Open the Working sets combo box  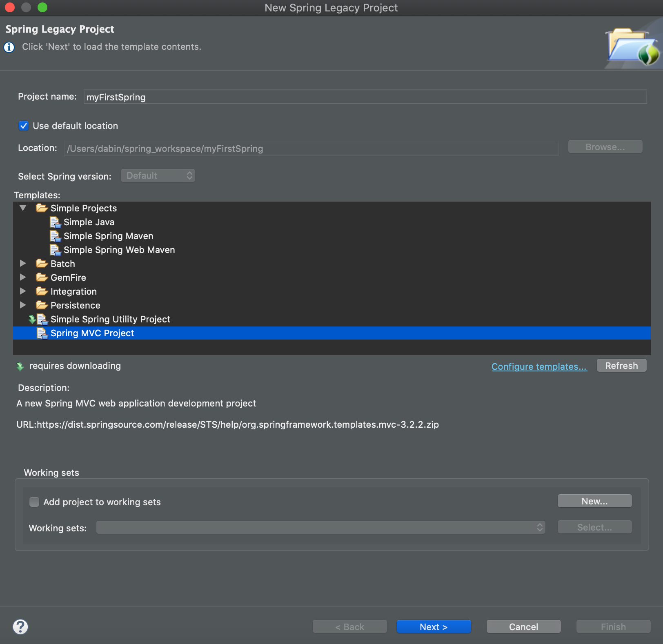(321, 527)
